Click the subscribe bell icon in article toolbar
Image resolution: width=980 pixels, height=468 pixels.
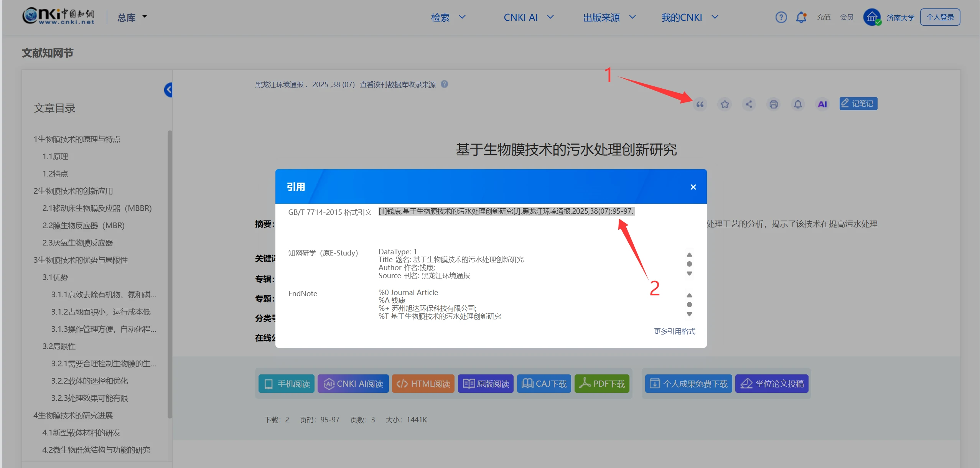tap(798, 104)
